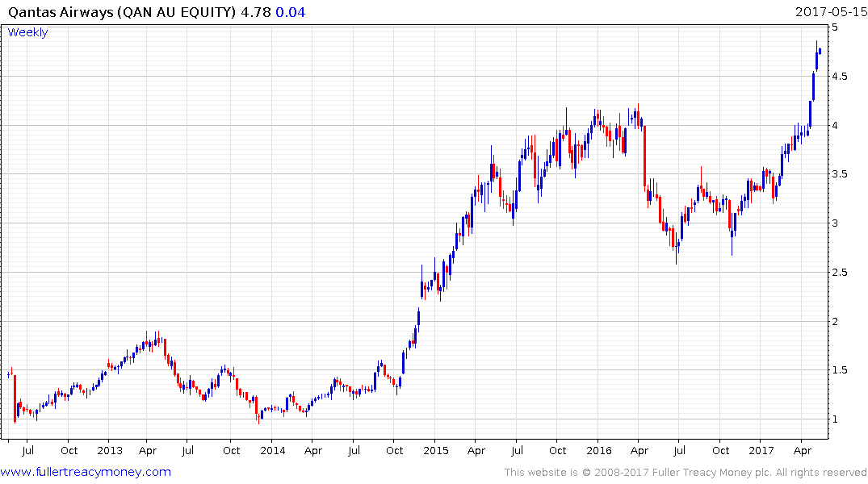Click the y-axis label 2.5
868x484 pixels.
(x=840, y=272)
